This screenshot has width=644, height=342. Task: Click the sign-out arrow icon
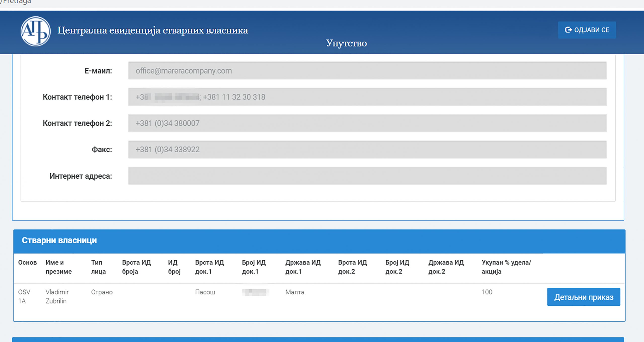pyautogui.click(x=568, y=30)
